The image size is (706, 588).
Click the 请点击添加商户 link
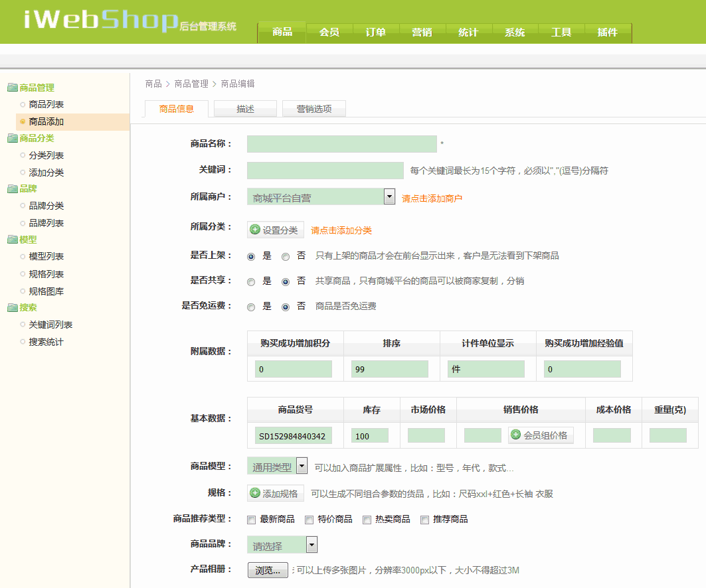tap(432, 198)
